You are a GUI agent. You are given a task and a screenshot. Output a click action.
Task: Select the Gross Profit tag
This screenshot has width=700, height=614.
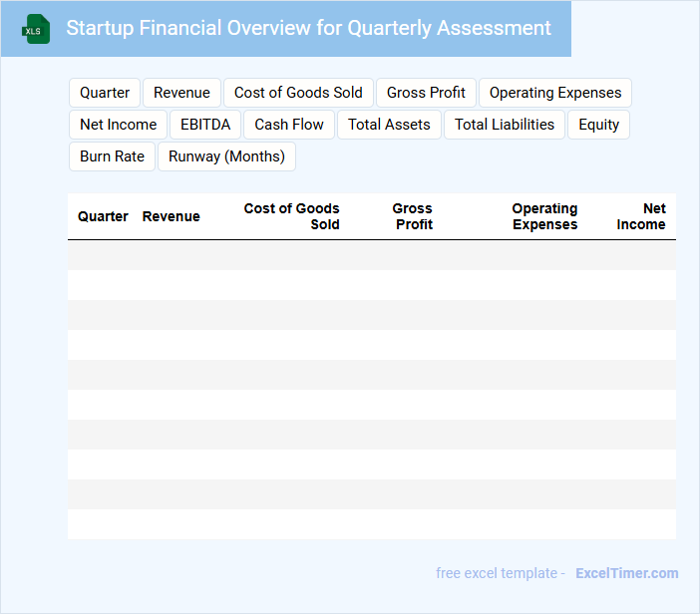[426, 93]
